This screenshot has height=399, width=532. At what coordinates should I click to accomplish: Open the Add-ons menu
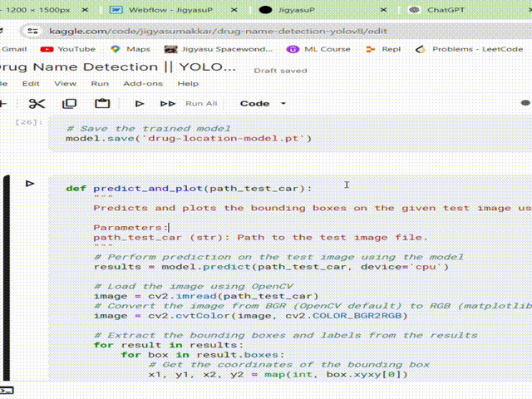143,83
